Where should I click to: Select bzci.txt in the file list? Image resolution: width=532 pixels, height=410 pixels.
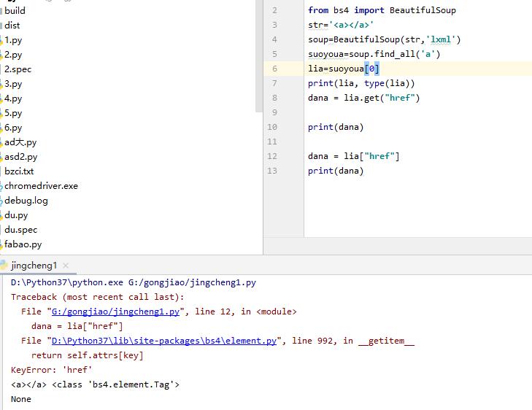19,171
